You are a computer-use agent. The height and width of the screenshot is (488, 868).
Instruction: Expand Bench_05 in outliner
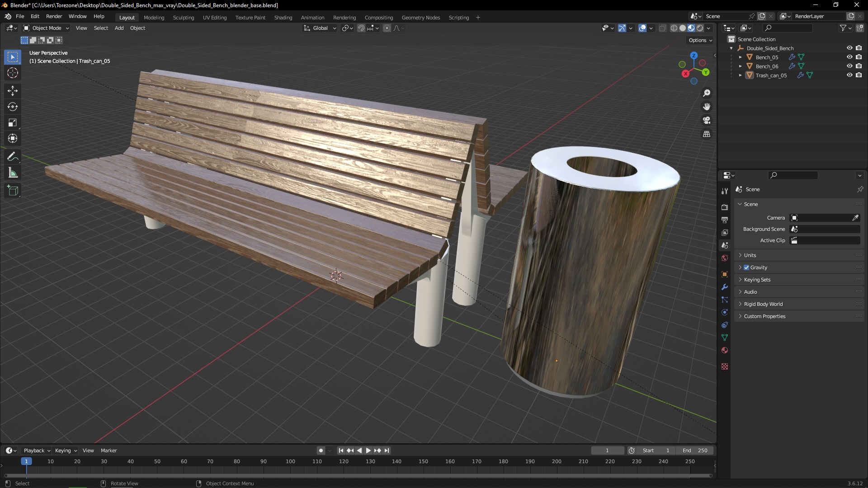(740, 57)
